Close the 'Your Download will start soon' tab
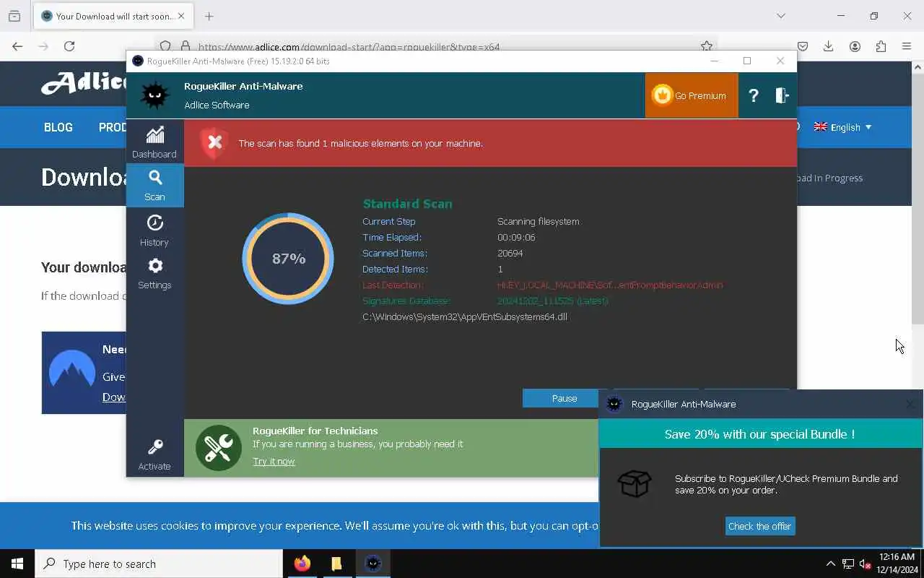This screenshot has width=924, height=578. point(181,16)
